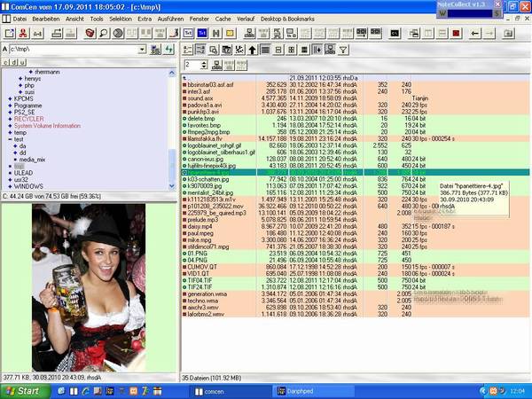Collapse the test folder node

(10, 139)
